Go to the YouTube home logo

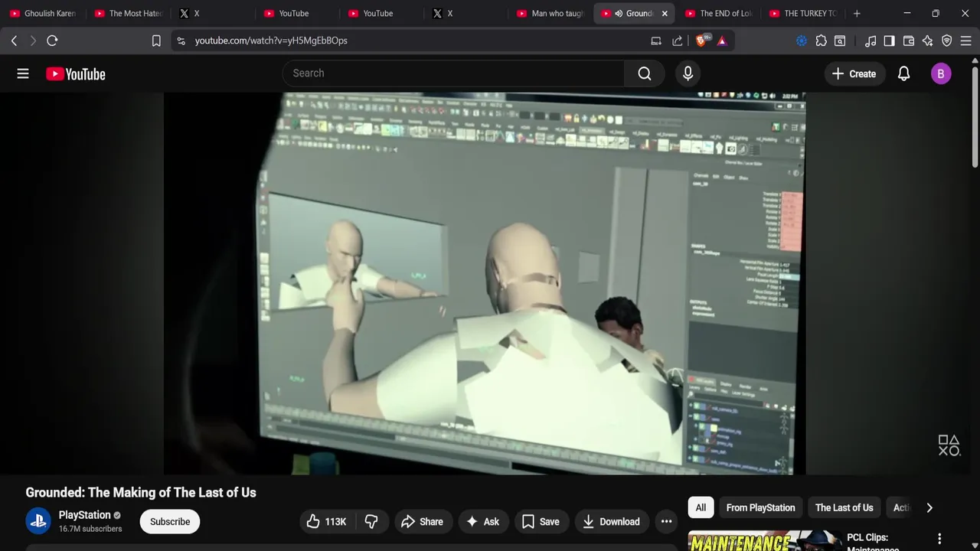(x=76, y=73)
